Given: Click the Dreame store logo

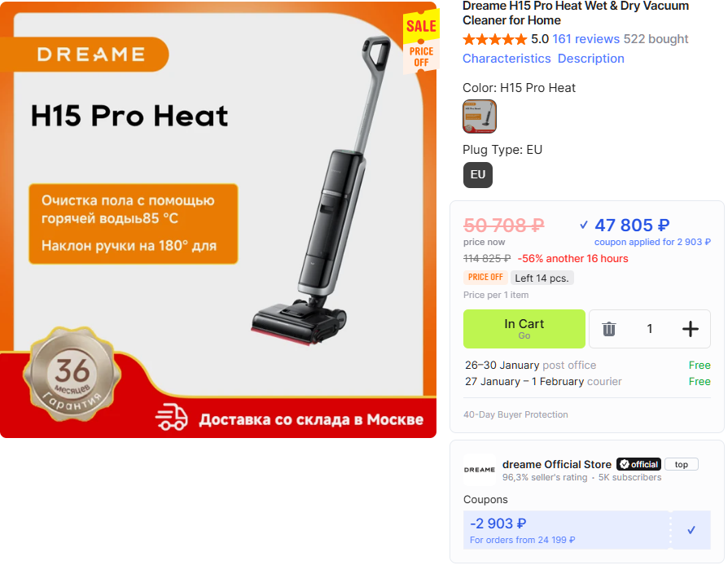Looking at the screenshot, I should pos(480,470).
